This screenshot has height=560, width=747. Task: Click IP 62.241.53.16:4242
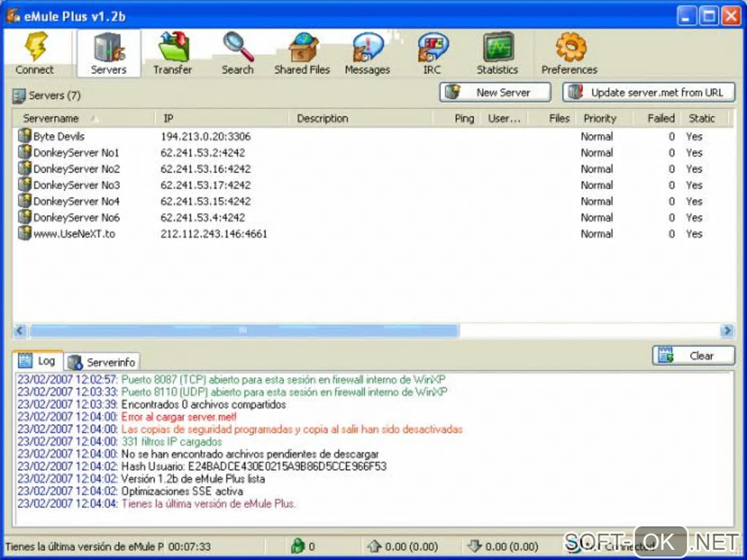coord(205,169)
